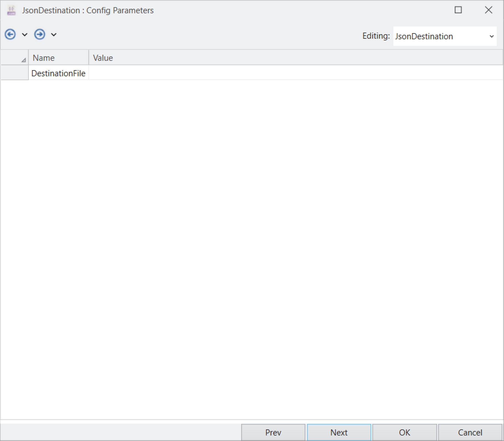Viewport: 504px width, 441px height.
Task: Expand the Editing JsonDestination combo box
Action: click(445, 36)
